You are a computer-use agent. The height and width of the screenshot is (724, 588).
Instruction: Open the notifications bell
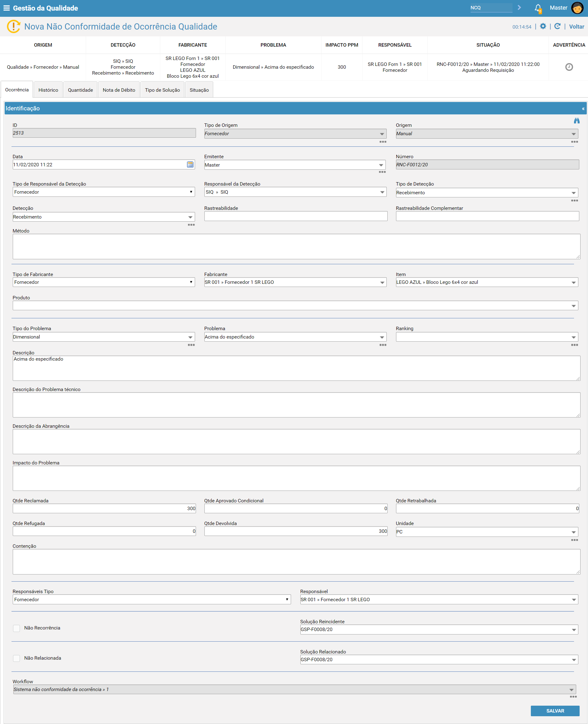(538, 8)
